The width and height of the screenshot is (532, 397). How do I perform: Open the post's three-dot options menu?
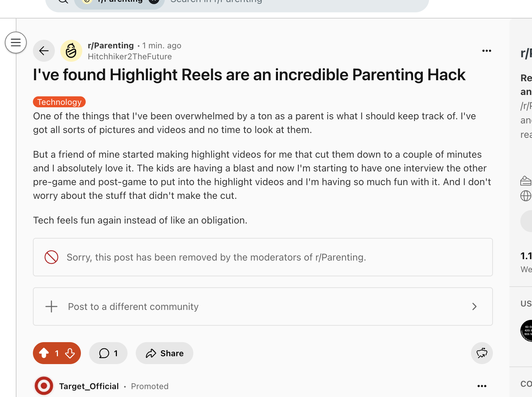[486, 51]
